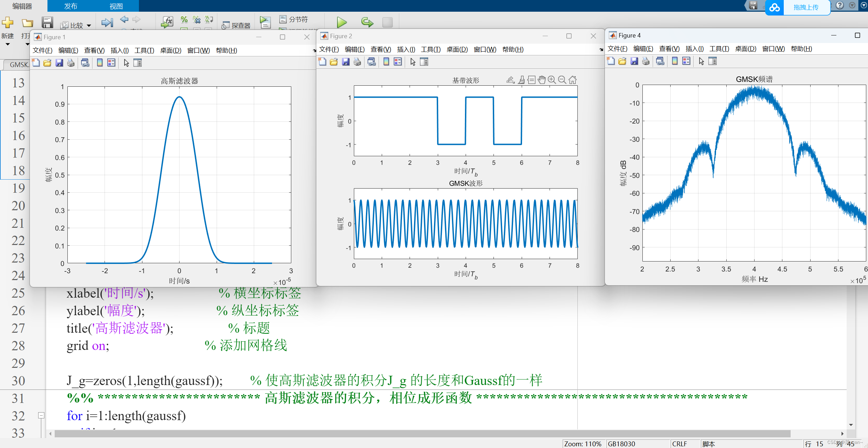The image size is (868, 448).
Task: Switch to the Editor tab
Action: 22,6
